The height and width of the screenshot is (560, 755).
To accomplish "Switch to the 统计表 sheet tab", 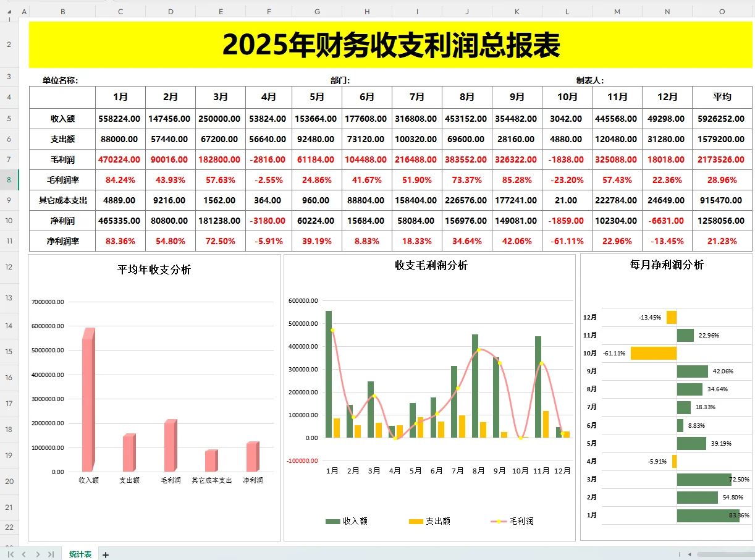I will click(x=80, y=554).
